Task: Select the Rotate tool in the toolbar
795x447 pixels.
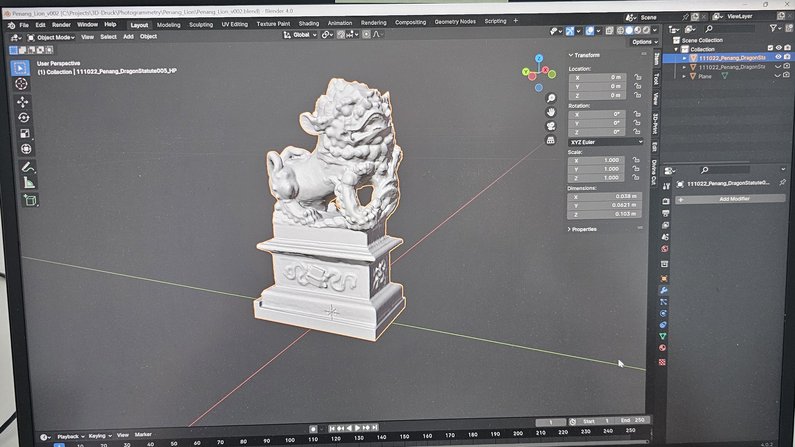Action: 24,117
